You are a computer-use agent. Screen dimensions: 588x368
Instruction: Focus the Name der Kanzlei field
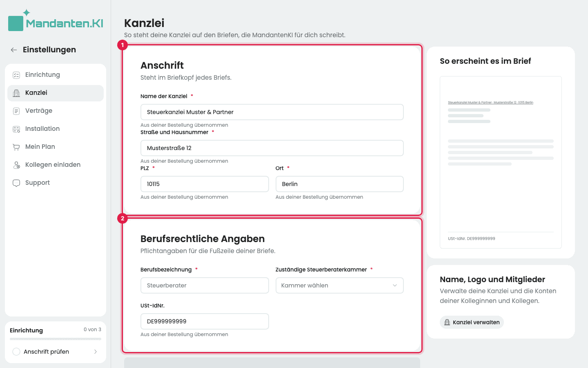(272, 112)
